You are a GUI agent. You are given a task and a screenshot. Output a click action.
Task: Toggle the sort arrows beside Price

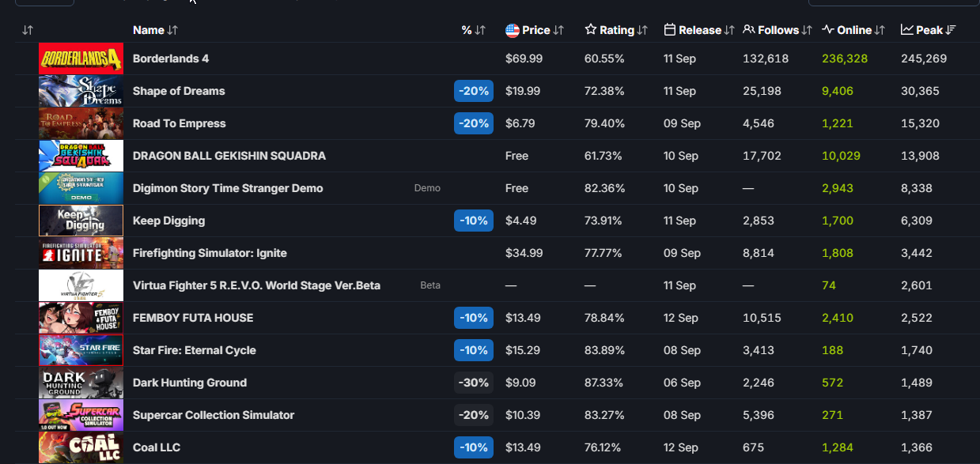pos(558,30)
